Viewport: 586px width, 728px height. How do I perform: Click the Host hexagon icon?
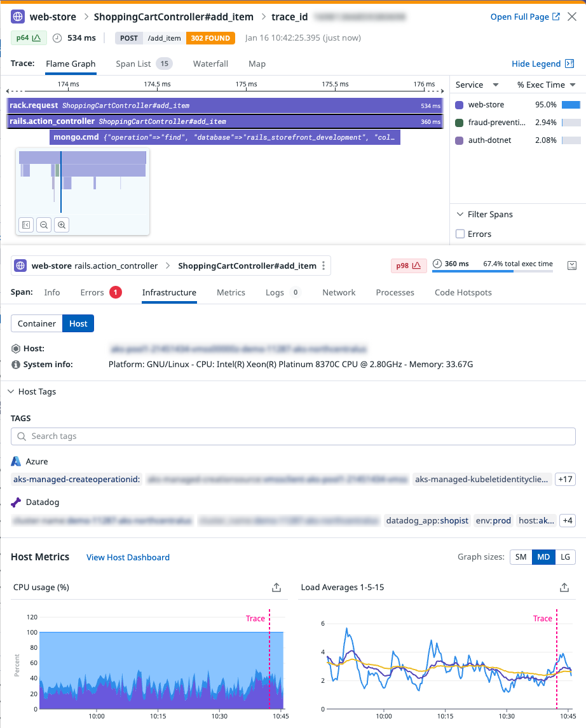(x=16, y=349)
